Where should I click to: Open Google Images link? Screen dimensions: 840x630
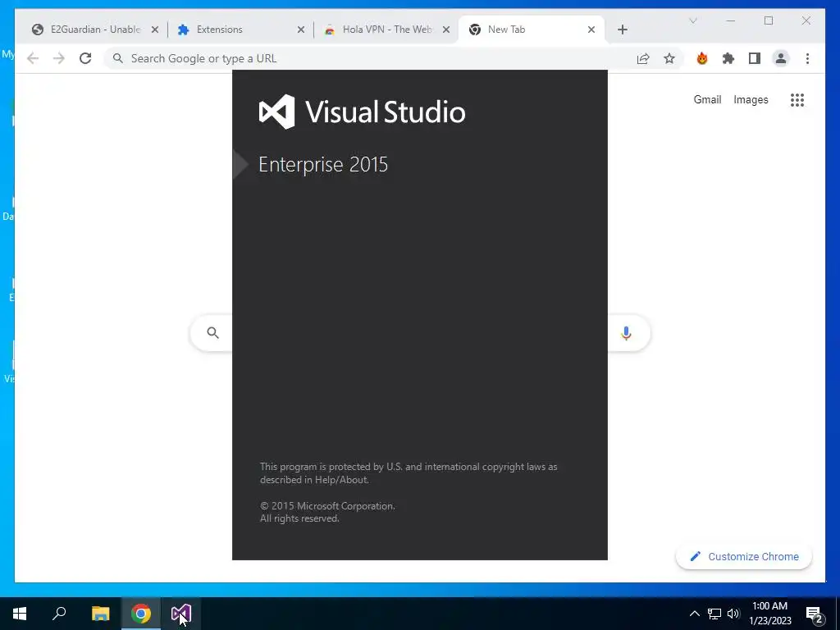click(751, 99)
